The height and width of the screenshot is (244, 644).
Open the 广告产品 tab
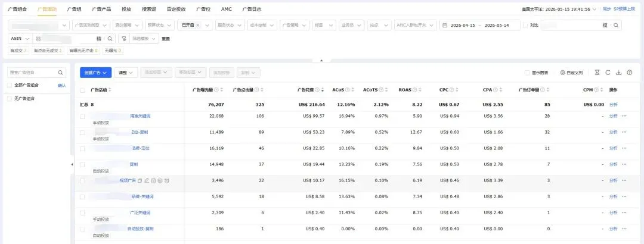pyautogui.click(x=101, y=9)
